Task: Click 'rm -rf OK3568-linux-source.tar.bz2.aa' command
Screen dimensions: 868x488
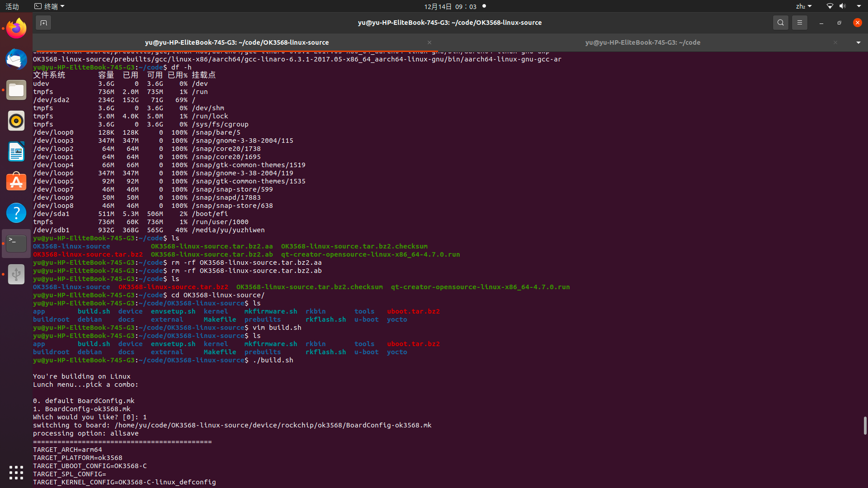Action: tap(246, 263)
